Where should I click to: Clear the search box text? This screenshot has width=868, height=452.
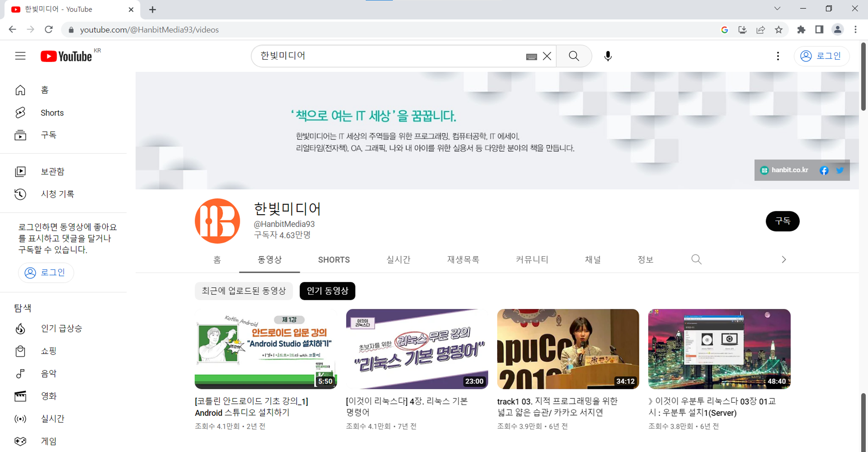(x=547, y=56)
